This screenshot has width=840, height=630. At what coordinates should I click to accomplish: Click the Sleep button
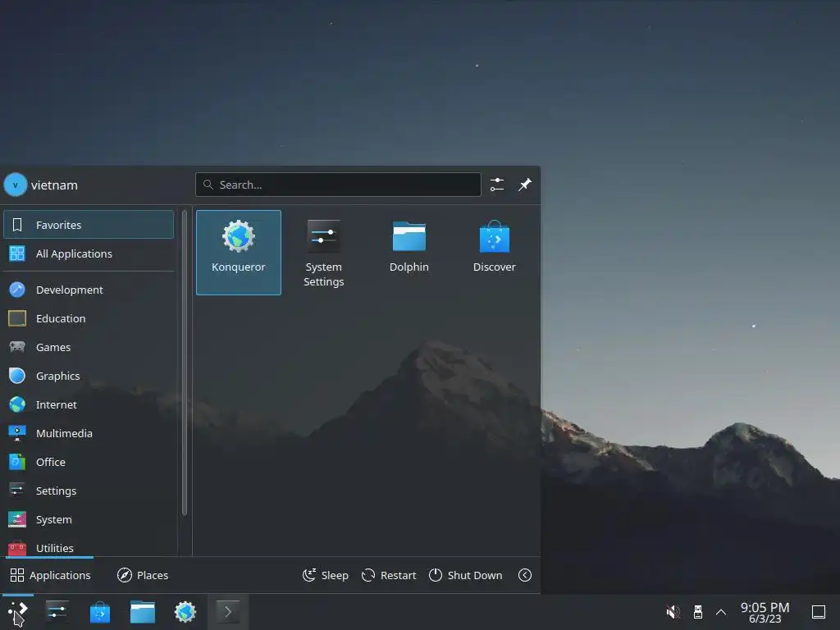(x=326, y=575)
